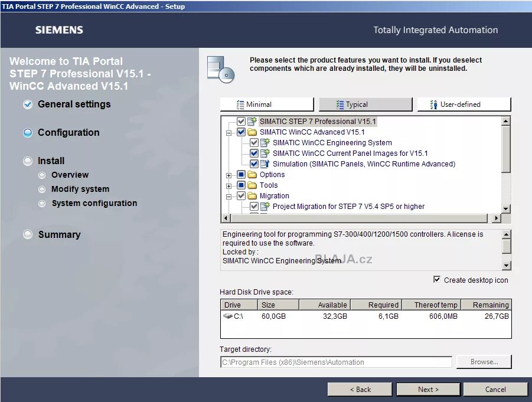The width and height of the screenshot is (532, 402).
Task: Click feature tree right scroll arrow
Action: tap(496, 218)
